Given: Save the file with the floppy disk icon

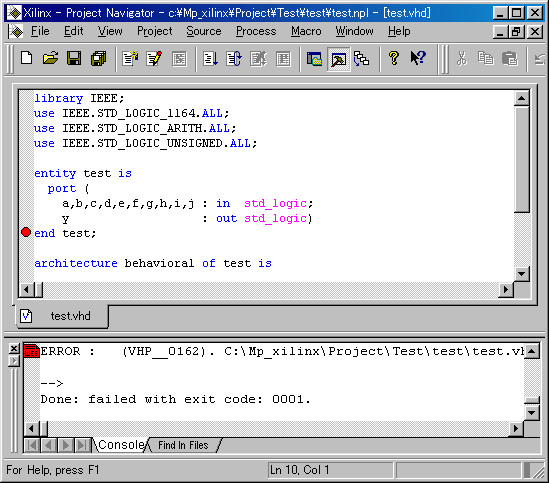Looking at the screenshot, I should [74, 58].
